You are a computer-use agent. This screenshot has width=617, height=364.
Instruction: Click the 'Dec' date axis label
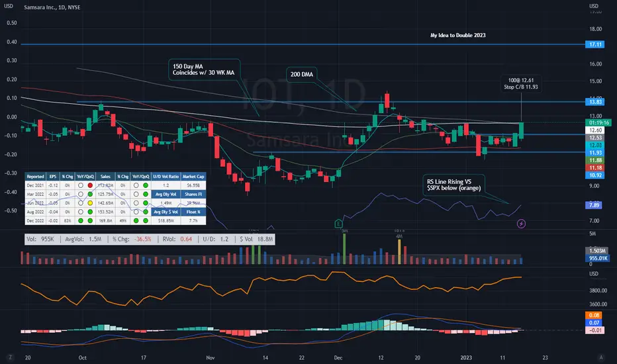(338, 357)
